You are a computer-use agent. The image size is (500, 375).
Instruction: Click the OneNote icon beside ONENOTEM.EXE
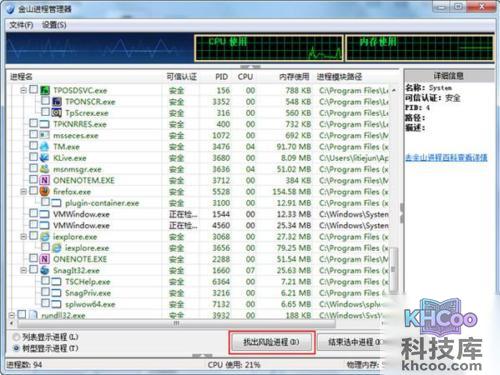(45, 180)
